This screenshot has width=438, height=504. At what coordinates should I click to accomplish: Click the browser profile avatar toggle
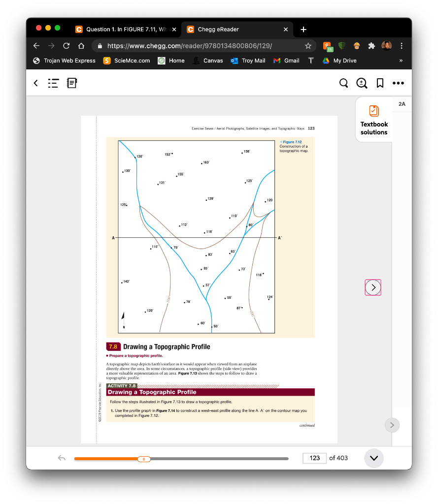tap(386, 45)
